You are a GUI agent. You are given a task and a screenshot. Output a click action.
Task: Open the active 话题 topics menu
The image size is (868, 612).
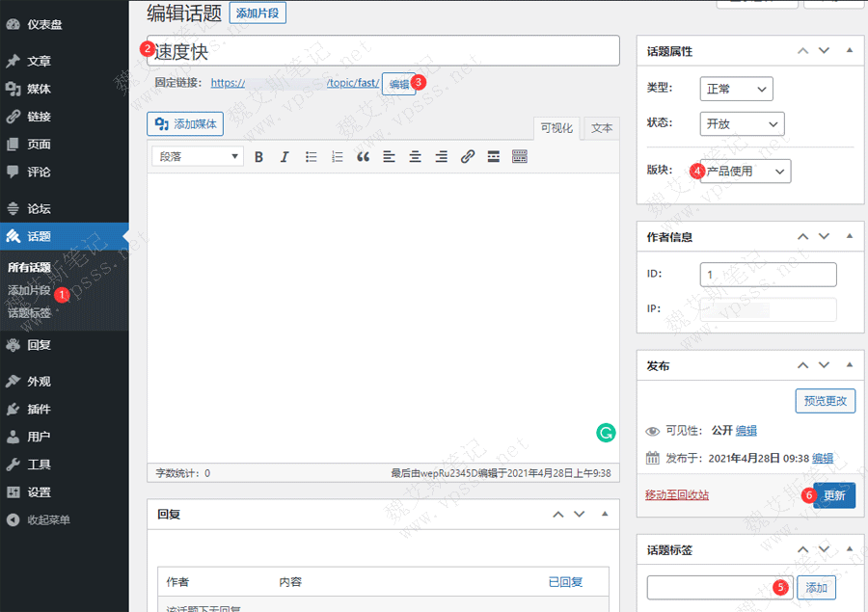65,236
